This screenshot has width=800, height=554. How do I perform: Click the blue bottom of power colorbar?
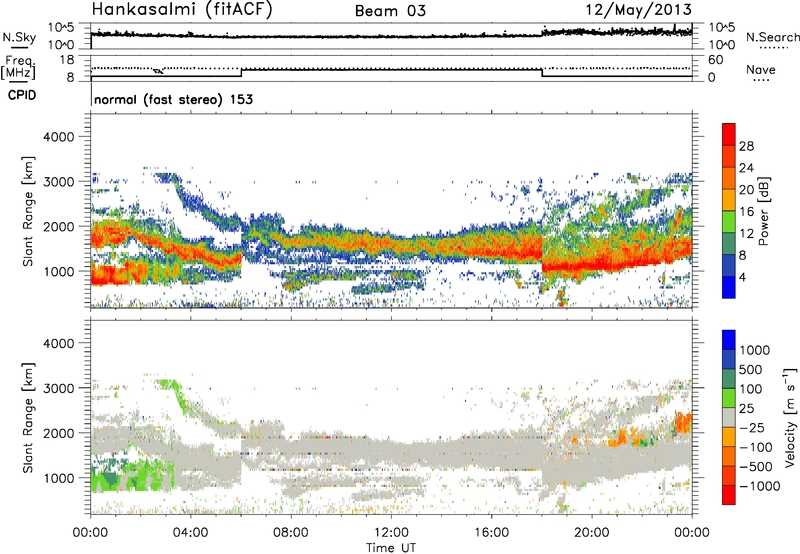729,288
